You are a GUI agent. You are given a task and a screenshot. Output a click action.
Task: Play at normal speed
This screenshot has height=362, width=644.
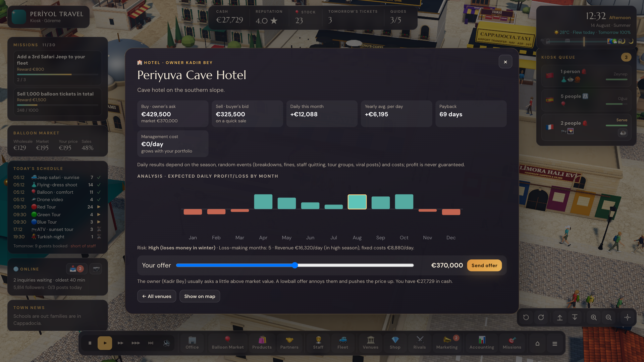(105, 343)
